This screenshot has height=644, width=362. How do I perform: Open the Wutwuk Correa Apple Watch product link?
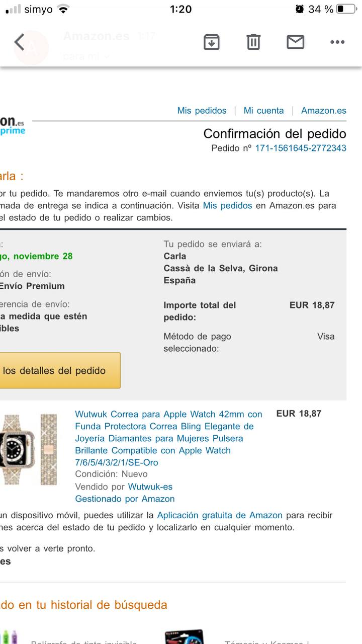pos(169,438)
